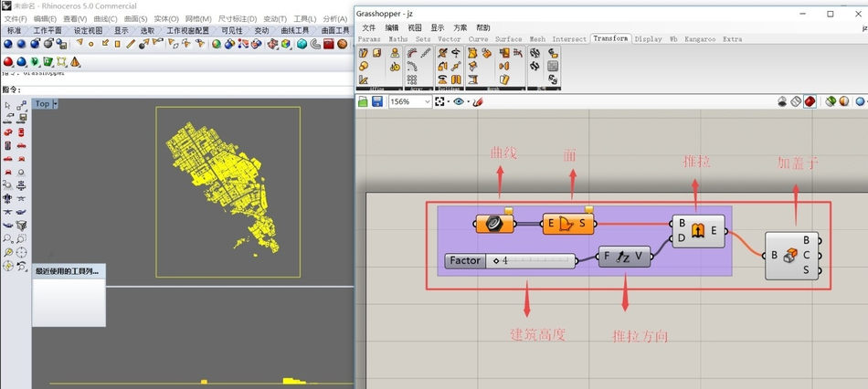The height and width of the screenshot is (389, 868).
Task: Click the Unit Z vector component
Action: pyautogui.click(x=625, y=257)
